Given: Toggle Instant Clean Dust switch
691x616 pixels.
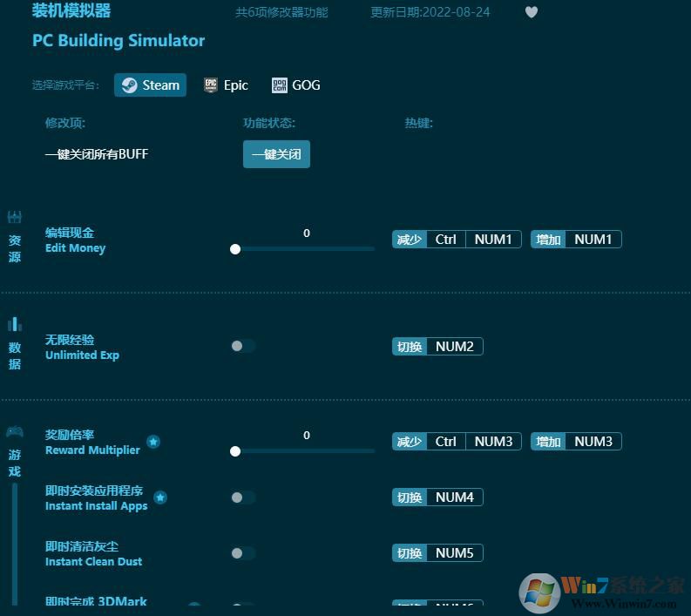Looking at the screenshot, I should click(243, 553).
